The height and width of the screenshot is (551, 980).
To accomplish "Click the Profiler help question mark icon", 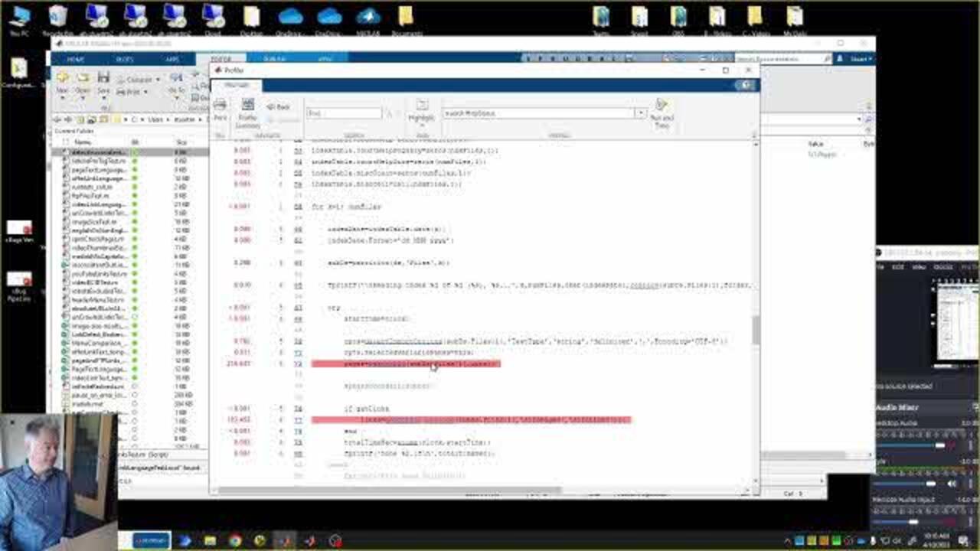I will (746, 85).
